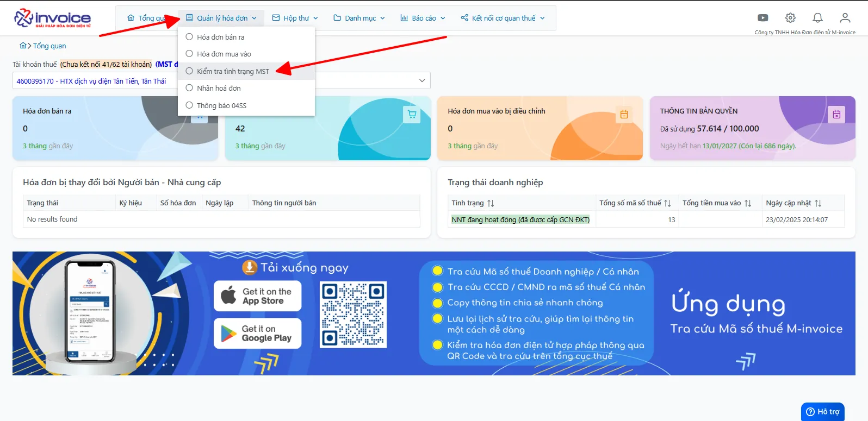Select Hóa đơn bán ra radio option

pos(189,37)
